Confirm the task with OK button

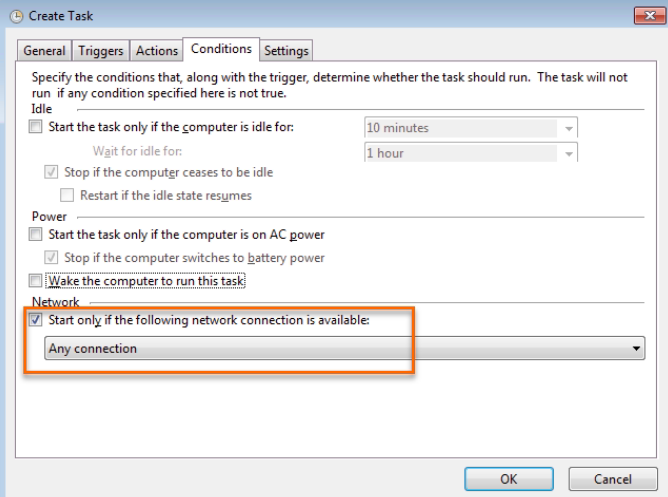(x=509, y=479)
